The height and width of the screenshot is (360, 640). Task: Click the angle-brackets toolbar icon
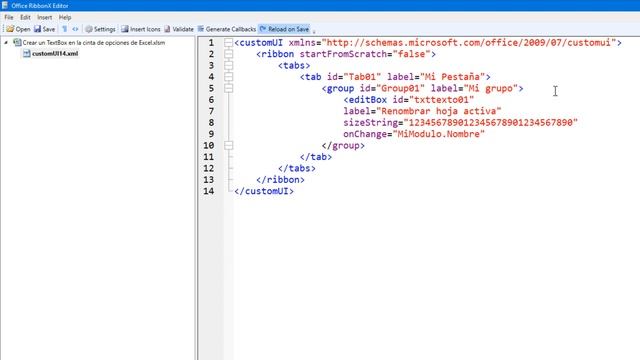click(75, 29)
